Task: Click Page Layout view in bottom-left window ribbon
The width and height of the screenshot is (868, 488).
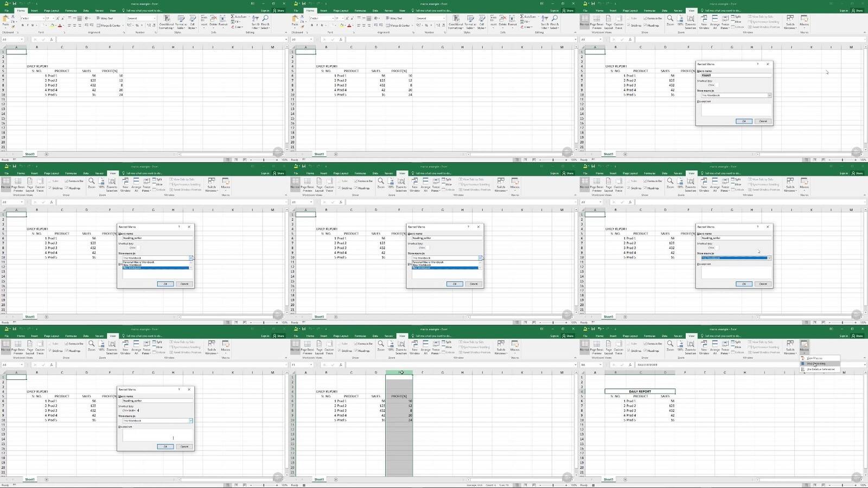Action: pos(30,347)
